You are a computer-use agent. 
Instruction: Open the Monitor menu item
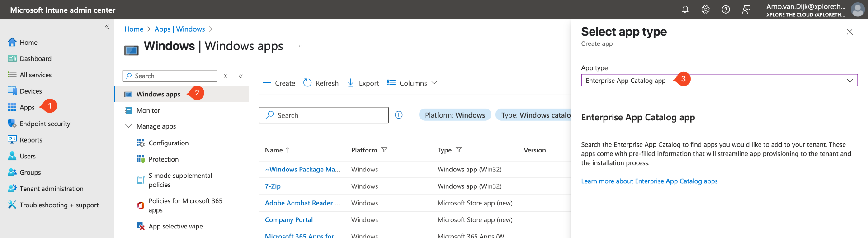click(148, 110)
